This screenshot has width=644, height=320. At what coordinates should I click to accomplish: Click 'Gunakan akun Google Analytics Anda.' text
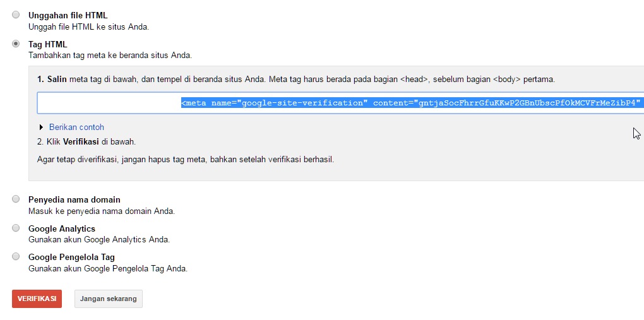click(x=99, y=239)
